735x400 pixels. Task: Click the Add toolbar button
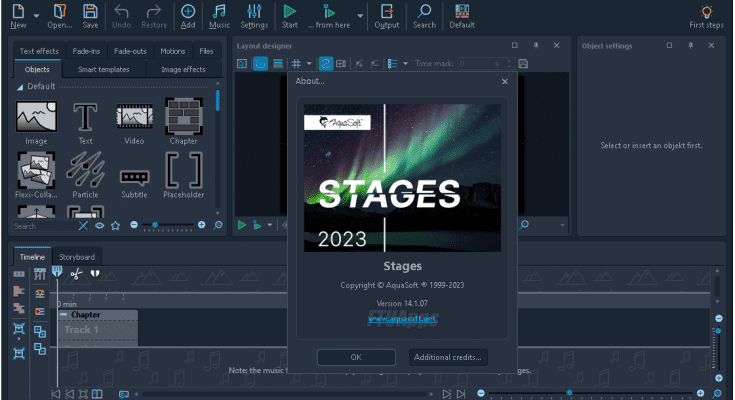(188, 16)
